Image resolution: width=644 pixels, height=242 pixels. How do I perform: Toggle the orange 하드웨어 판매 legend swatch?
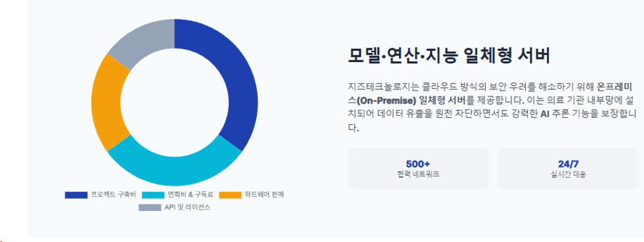[230, 195]
